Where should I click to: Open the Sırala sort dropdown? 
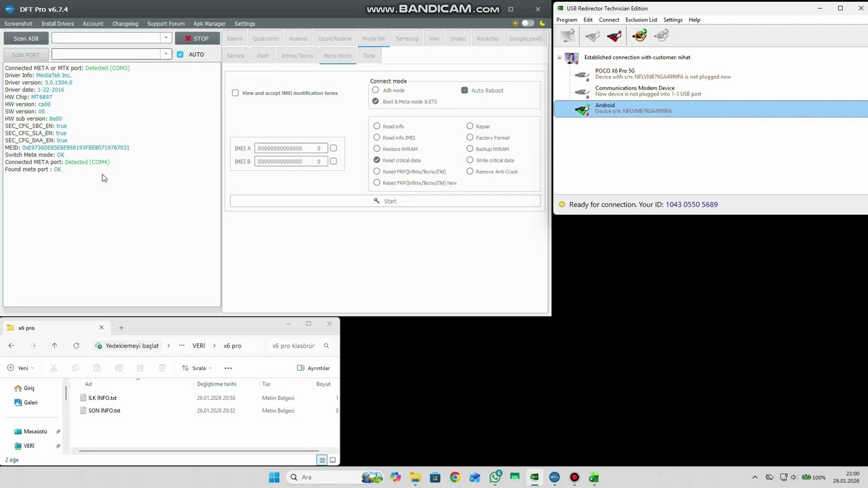[197, 368]
